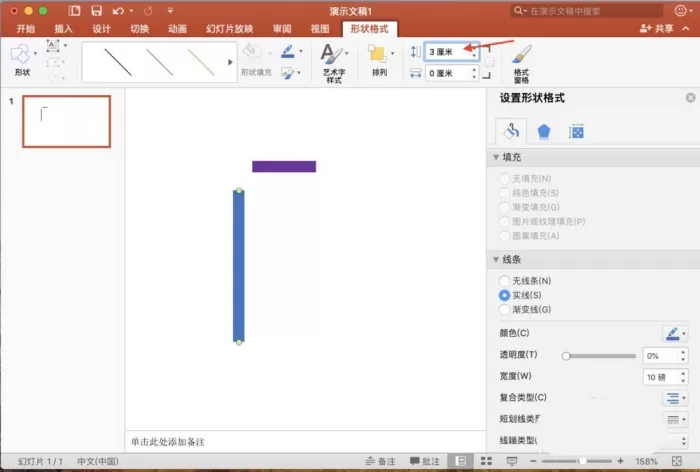This screenshot has height=472, width=700.
Task: Start slide show from status bar icon
Action: click(512, 461)
